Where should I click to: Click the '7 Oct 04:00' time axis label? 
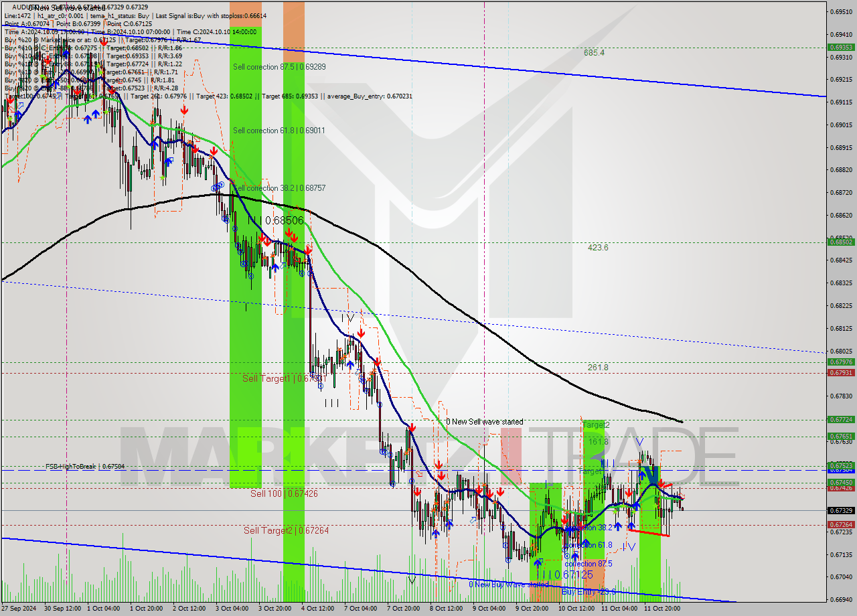tap(362, 609)
